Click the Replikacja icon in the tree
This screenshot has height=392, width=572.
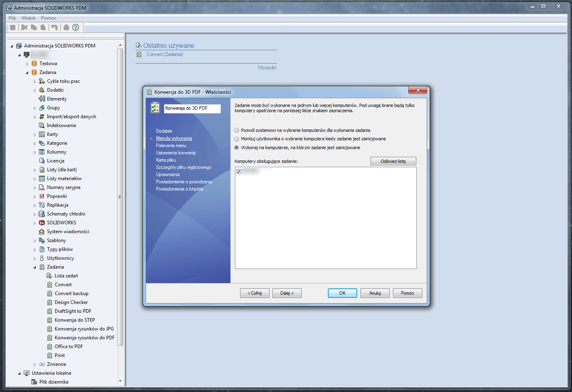coord(41,205)
